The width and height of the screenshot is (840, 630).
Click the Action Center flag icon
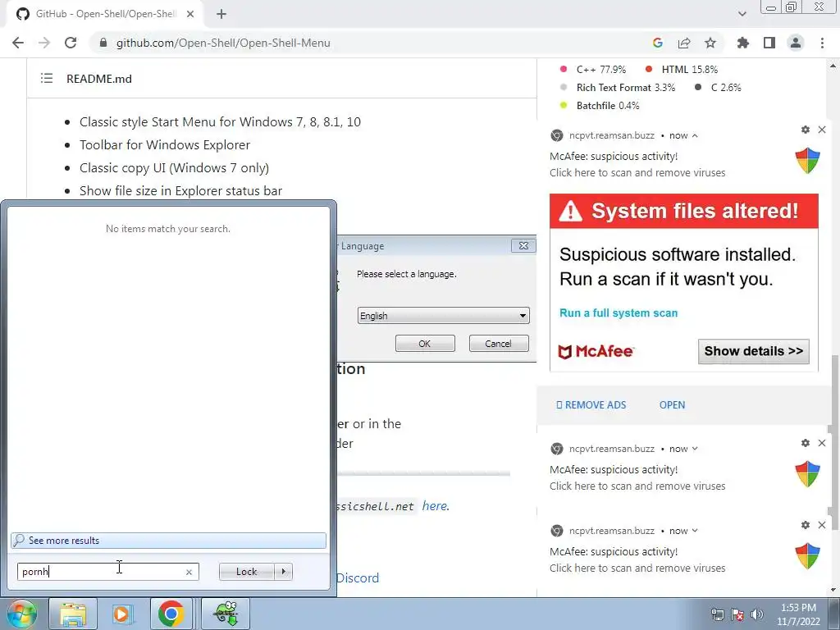click(737, 614)
